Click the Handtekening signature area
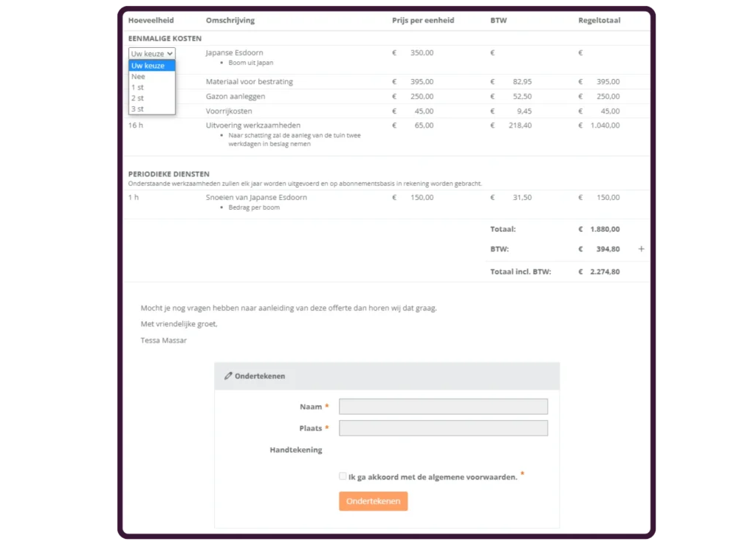Screen dimensions: 756x544 pos(443,450)
